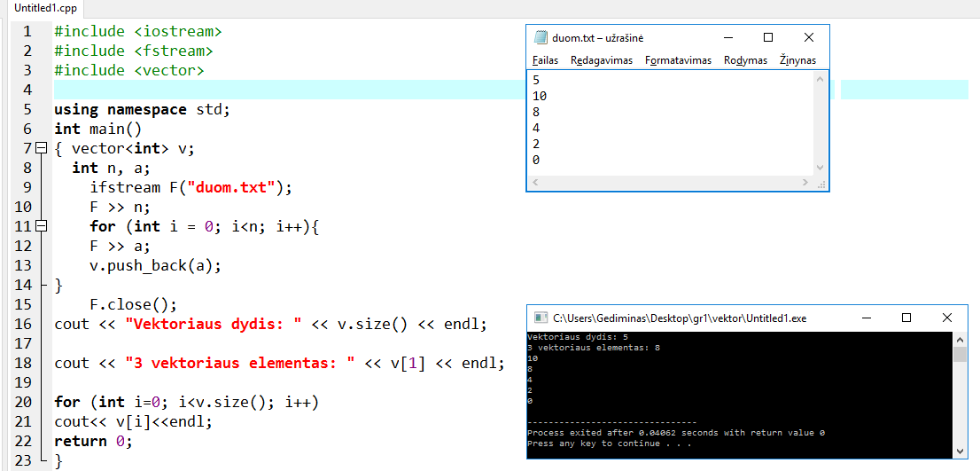Click console scrollbar down arrow
980x471 pixels.
[961, 451]
